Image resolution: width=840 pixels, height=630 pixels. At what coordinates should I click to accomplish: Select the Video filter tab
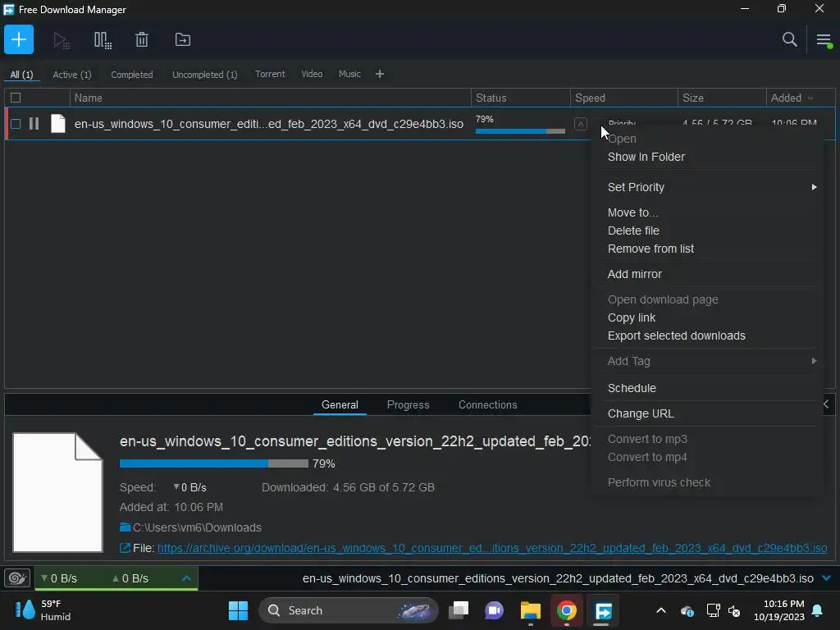click(312, 74)
